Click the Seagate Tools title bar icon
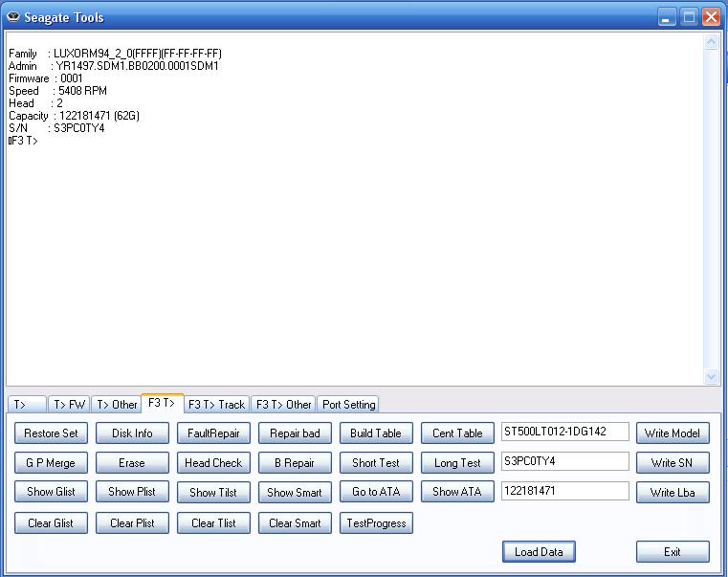728x577 pixels. 13,17
